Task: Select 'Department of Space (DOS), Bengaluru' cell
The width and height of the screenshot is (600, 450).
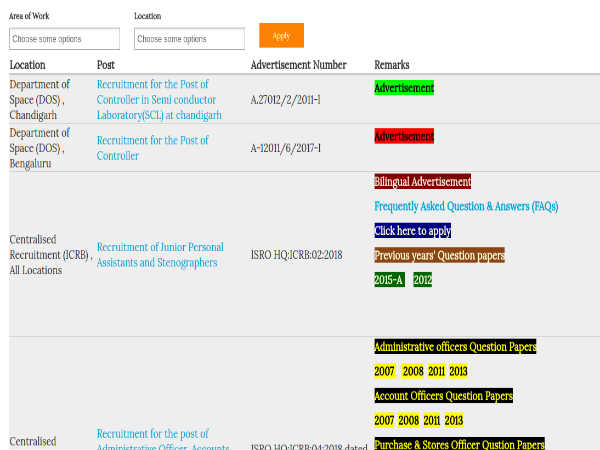Action: pyautogui.click(x=39, y=148)
